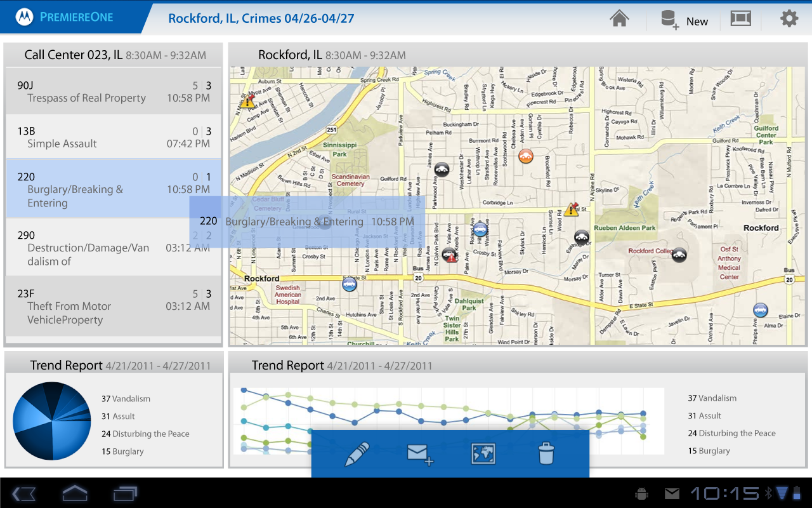The height and width of the screenshot is (508, 812).
Task: Click the Motorola logo
Action: click(25, 18)
